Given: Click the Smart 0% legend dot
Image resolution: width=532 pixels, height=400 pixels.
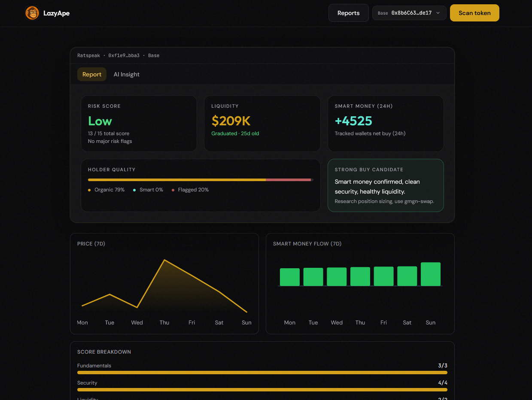Looking at the screenshot, I should [x=134, y=190].
